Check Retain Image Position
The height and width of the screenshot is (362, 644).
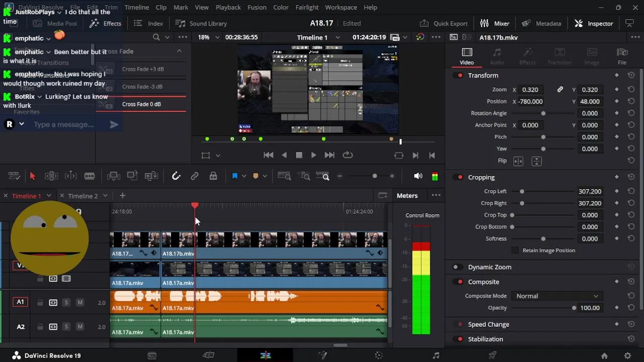click(x=515, y=250)
